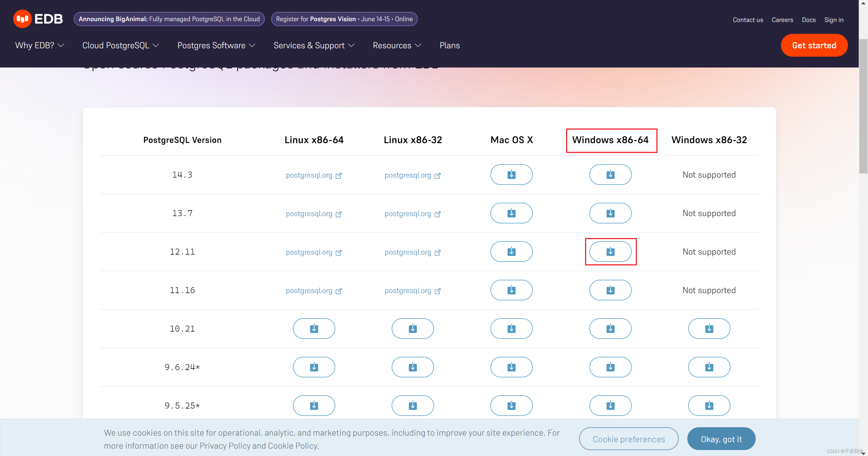Open the Docs link in header
The height and width of the screenshot is (456, 868).
(808, 20)
